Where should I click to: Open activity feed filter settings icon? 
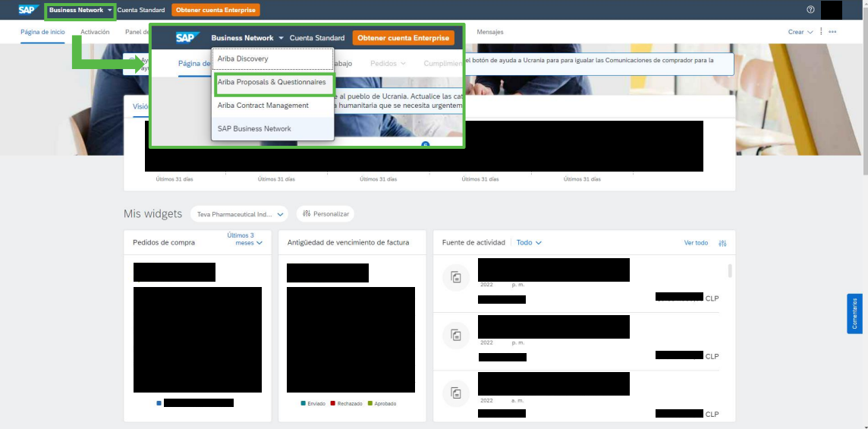pos(722,243)
